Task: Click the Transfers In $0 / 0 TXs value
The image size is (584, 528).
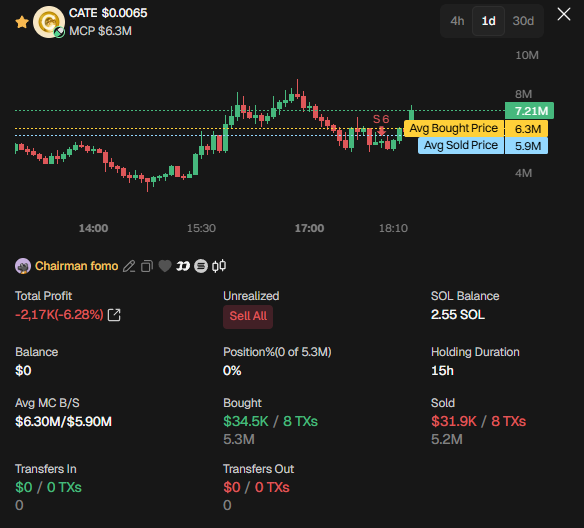Action: (48, 487)
